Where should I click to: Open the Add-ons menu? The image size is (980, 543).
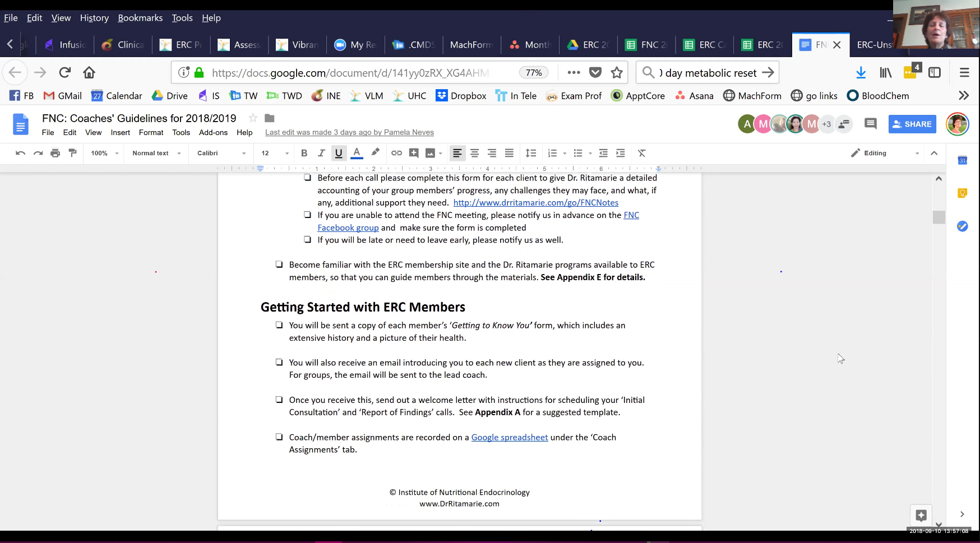[x=213, y=132]
